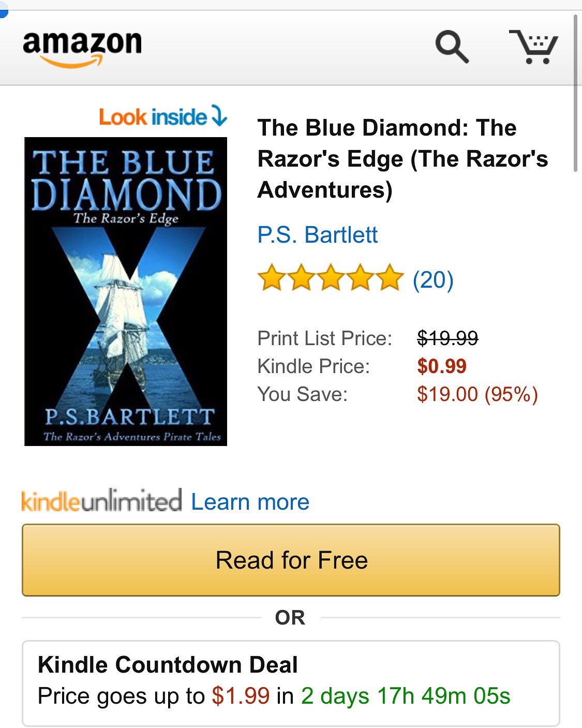
Task: Click the Read for Free button
Action: click(x=291, y=560)
